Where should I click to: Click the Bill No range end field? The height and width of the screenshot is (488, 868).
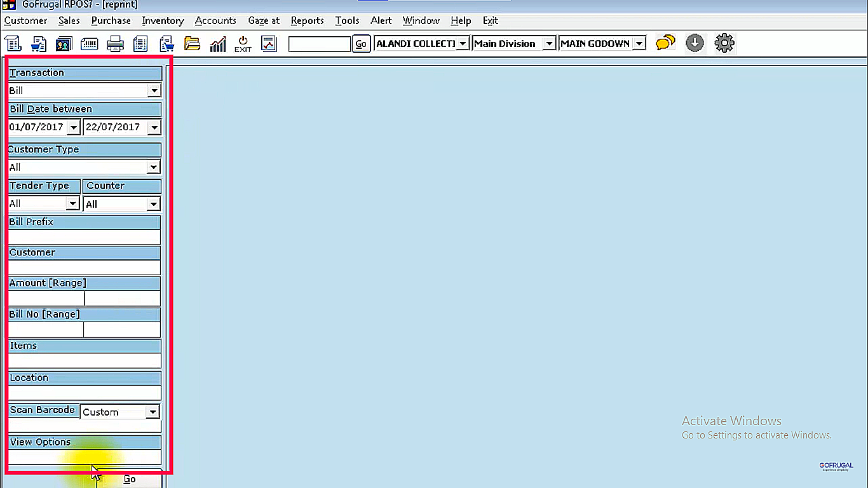click(x=123, y=330)
